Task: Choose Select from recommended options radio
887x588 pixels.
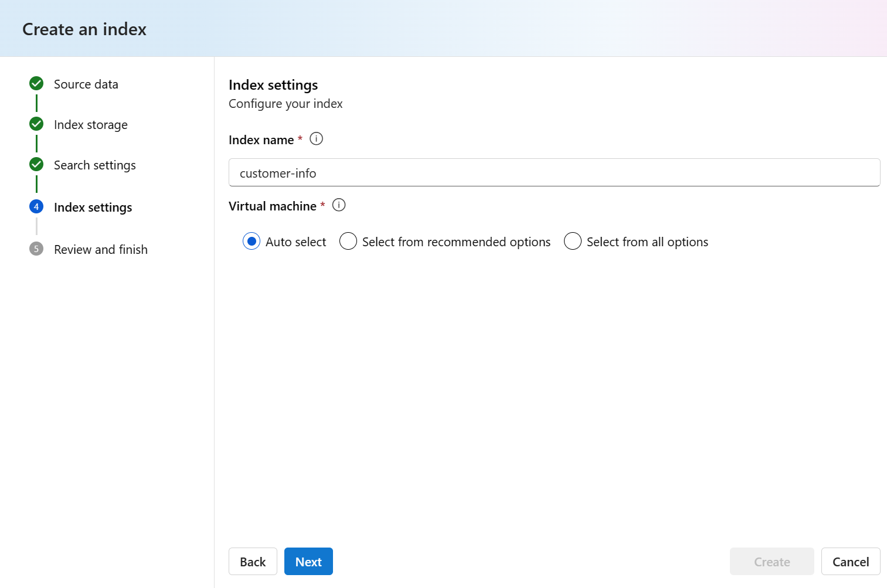Action: pyautogui.click(x=348, y=242)
